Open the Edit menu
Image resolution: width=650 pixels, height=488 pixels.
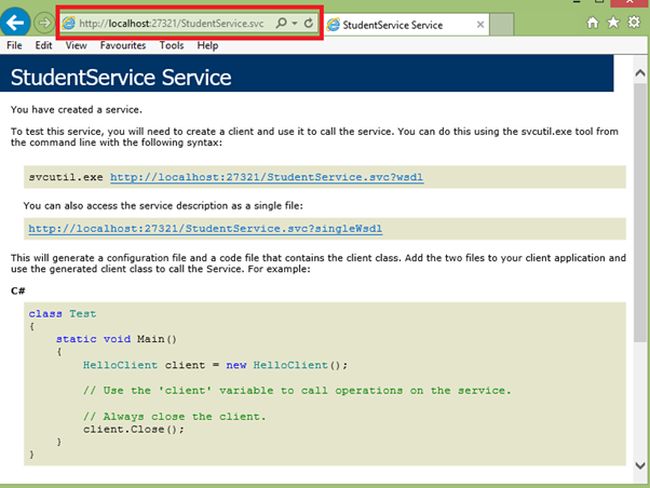(x=44, y=45)
